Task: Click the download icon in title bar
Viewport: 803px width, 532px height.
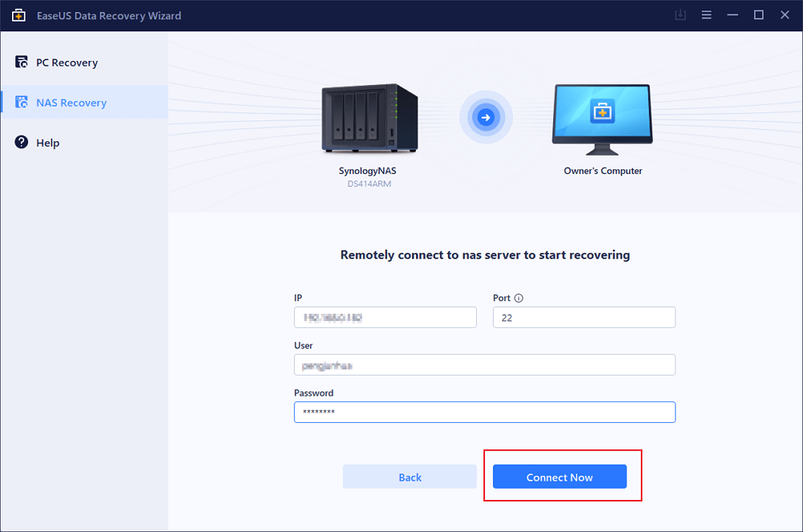Action: tap(682, 15)
